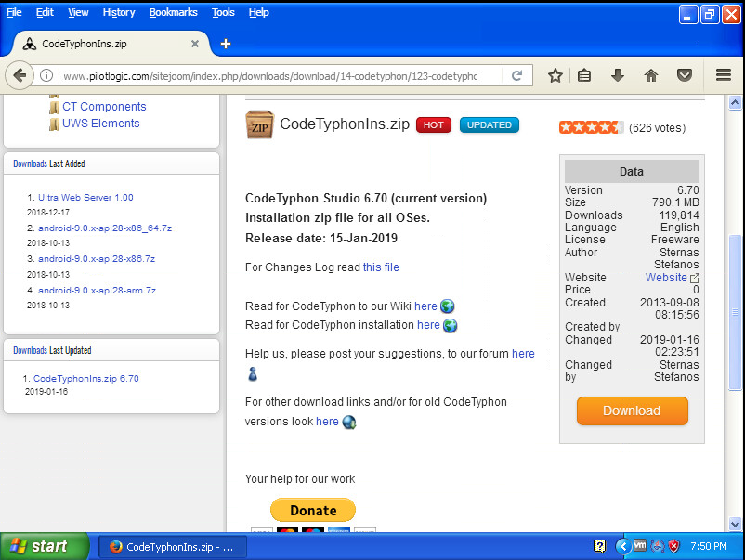Click the UWS Elements folder icon
Screen dimensions: 745x560
54,124
